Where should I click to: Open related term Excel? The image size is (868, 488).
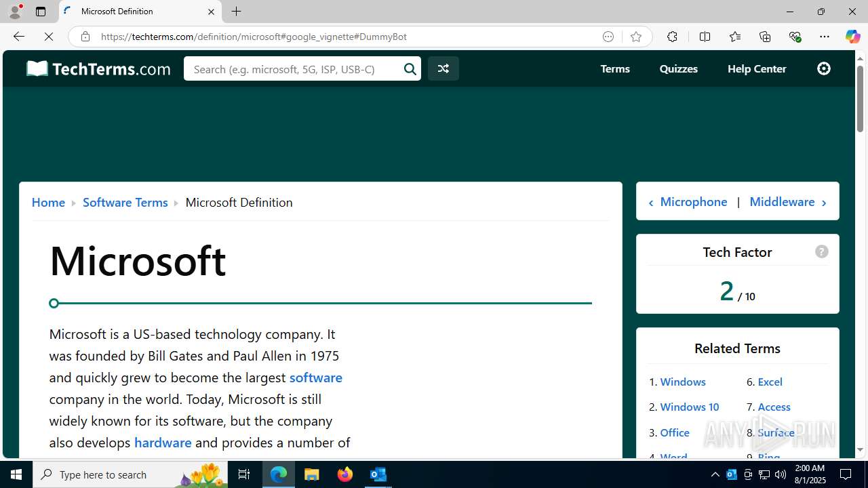pos(770,382)
